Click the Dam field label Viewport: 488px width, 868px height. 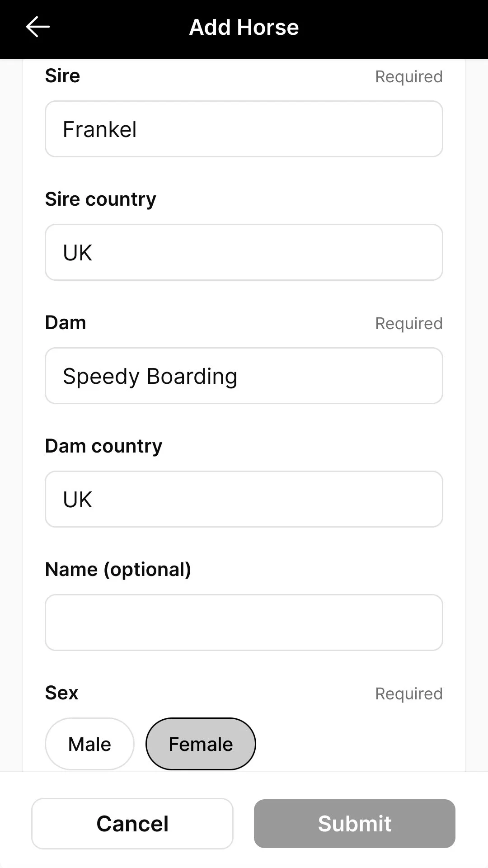66,323
